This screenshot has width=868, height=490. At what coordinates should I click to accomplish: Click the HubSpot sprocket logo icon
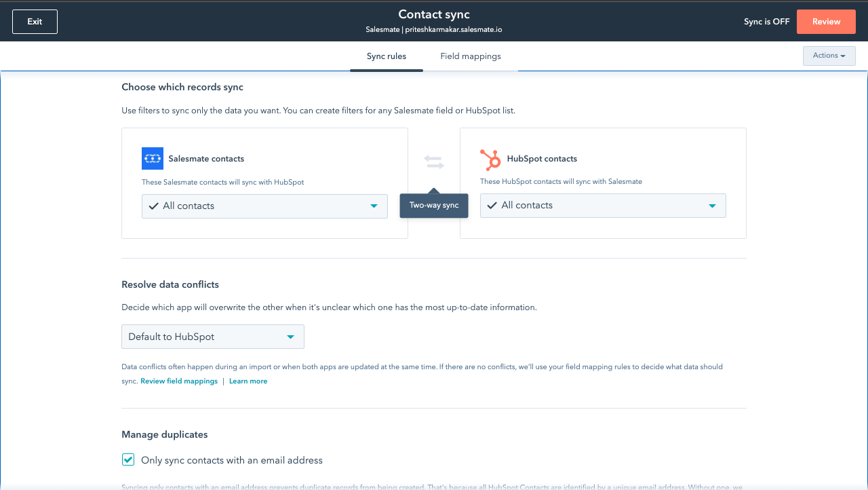click(490, 159)
